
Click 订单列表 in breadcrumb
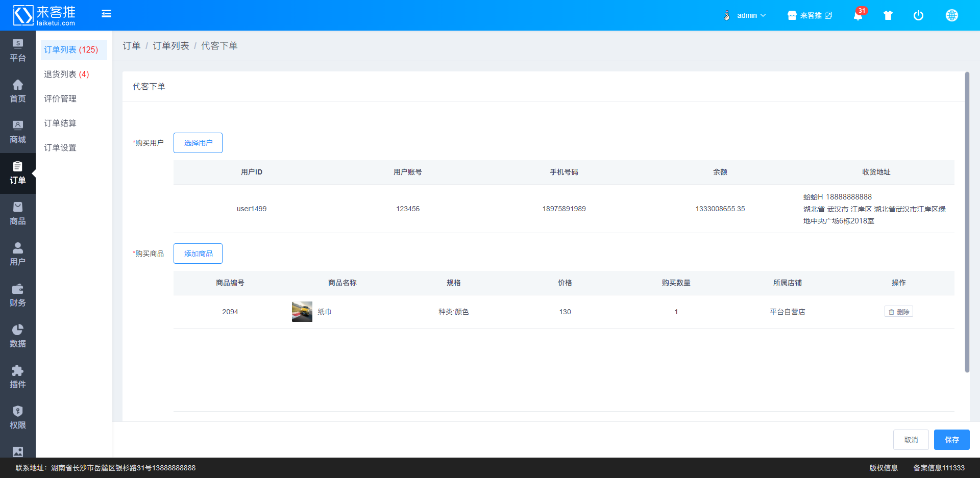[x=171, y=46]
